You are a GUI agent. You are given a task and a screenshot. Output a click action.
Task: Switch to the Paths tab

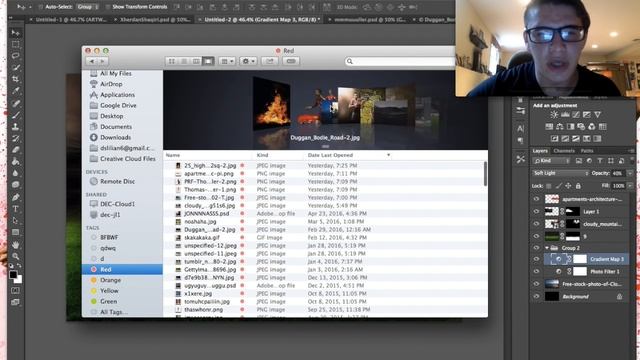click(x=587, y=151)
